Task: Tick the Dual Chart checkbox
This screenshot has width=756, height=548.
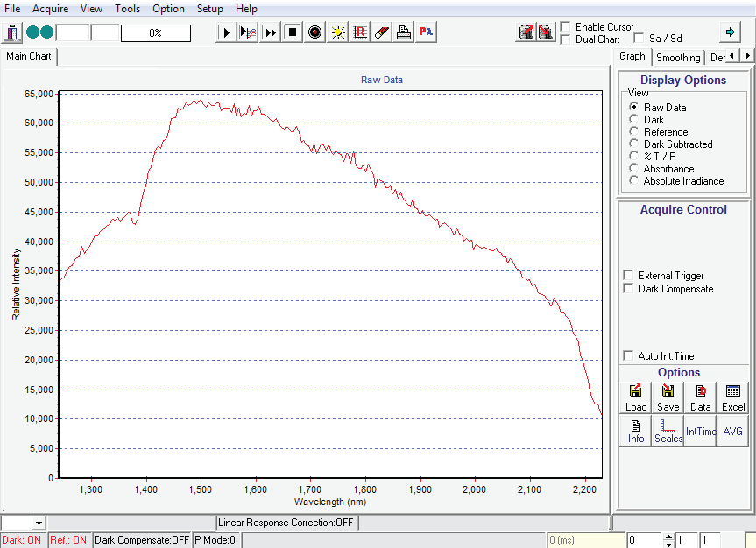Action: pos(566,39)
